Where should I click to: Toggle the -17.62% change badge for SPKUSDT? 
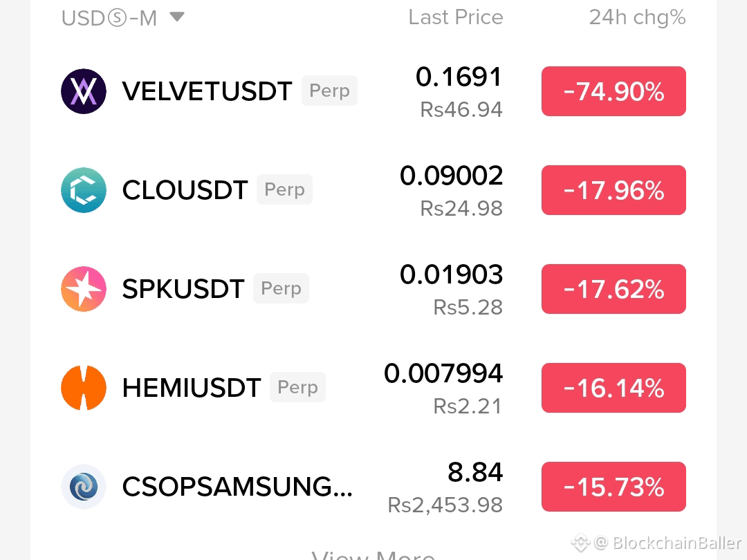[614, 288]
